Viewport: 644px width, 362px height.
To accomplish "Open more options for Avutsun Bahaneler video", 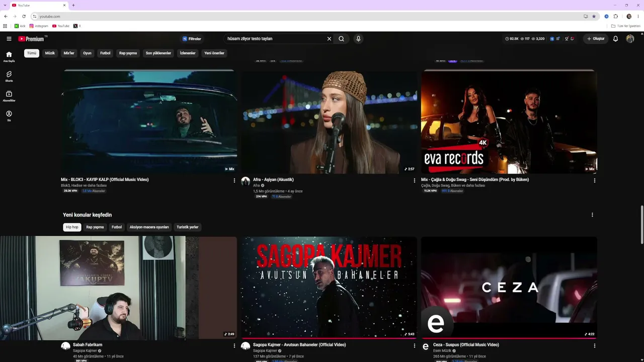I will pyautogui.click(x=415, y=346).
